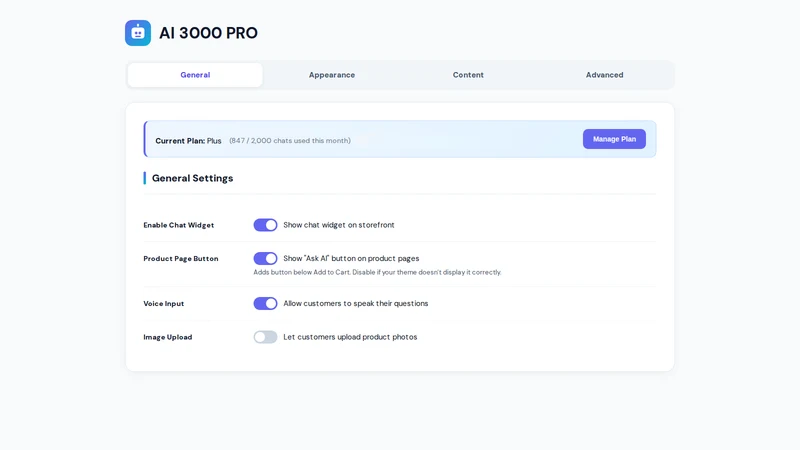The image size is (800, 450).
Task: Click the Manage Plan button
Action: (614, 139)
